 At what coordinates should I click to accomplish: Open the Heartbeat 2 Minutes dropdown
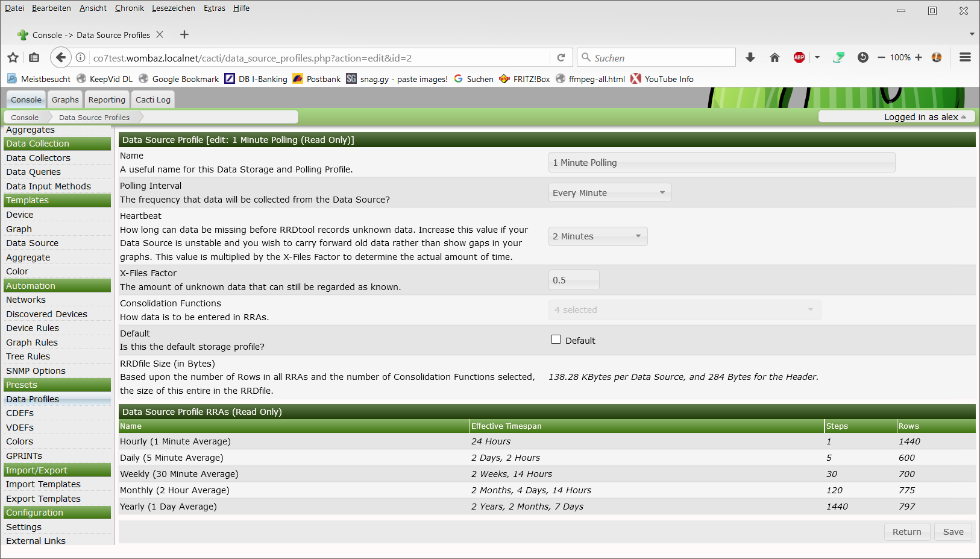pyautogui.click(x=598, y=236)
